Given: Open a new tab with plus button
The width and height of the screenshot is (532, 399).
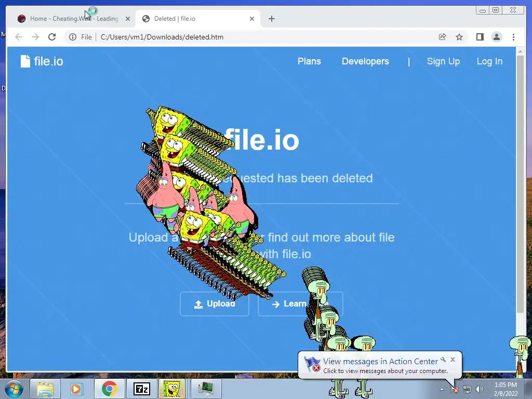Looking at the screenshot, I should click(x=271, y=19).
